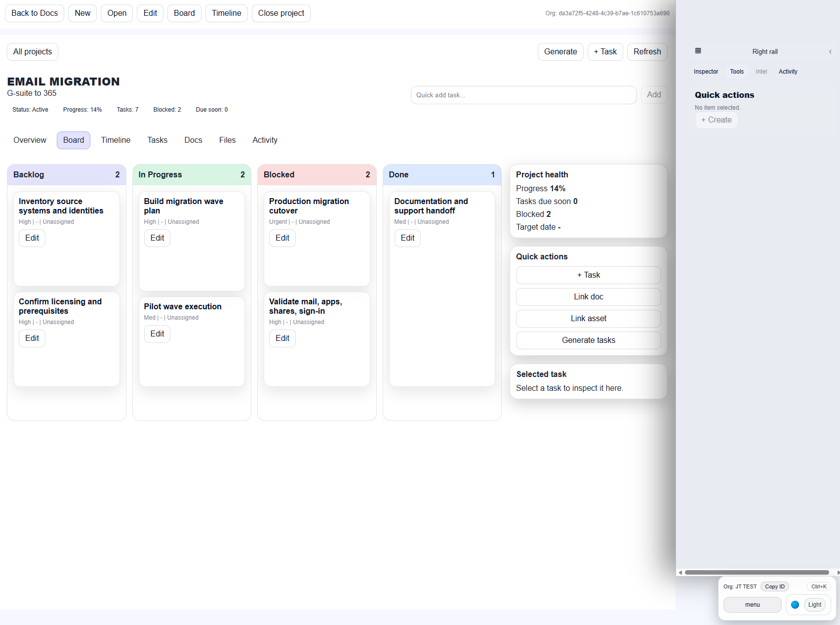Open the Docs tab

[x=193, y=140]
